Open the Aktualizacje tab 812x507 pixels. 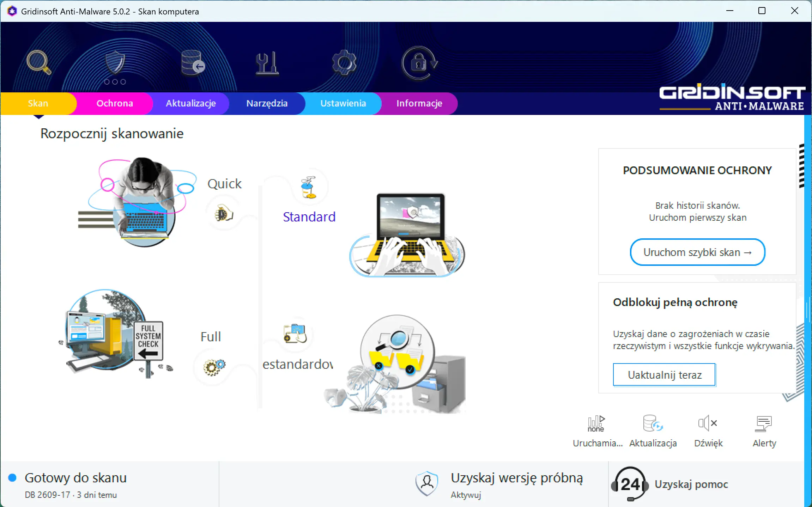pos(191,103)
